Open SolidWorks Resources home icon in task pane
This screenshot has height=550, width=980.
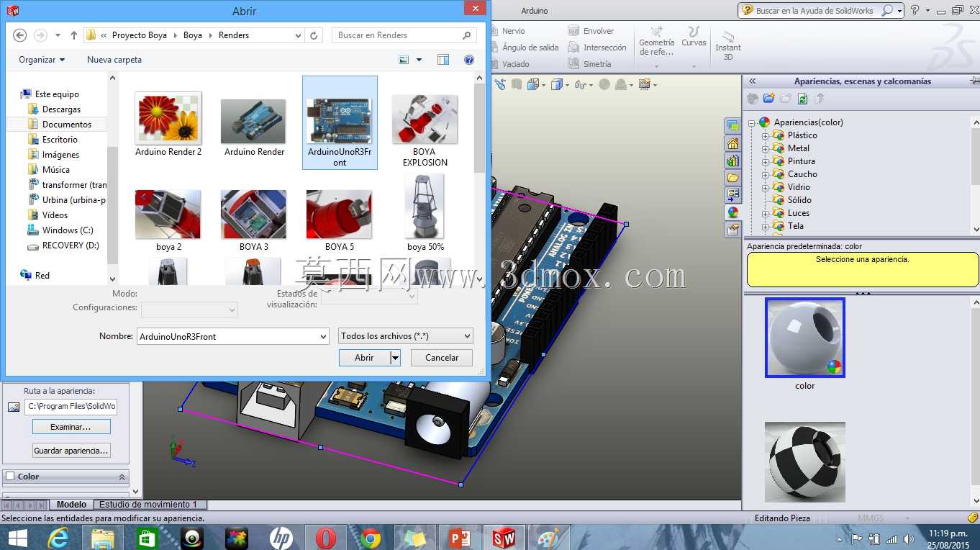732,143
